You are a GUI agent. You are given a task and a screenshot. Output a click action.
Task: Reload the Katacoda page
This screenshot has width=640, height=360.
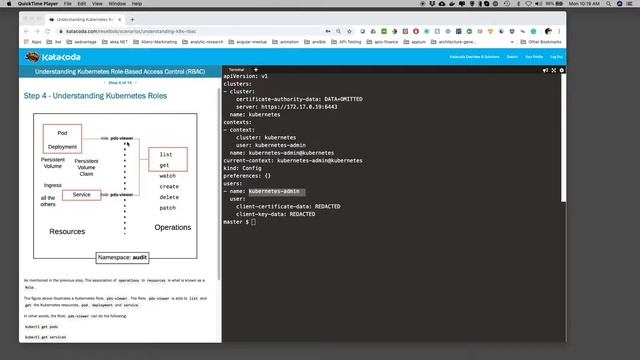pyautogui.click(x=47, y=31)
